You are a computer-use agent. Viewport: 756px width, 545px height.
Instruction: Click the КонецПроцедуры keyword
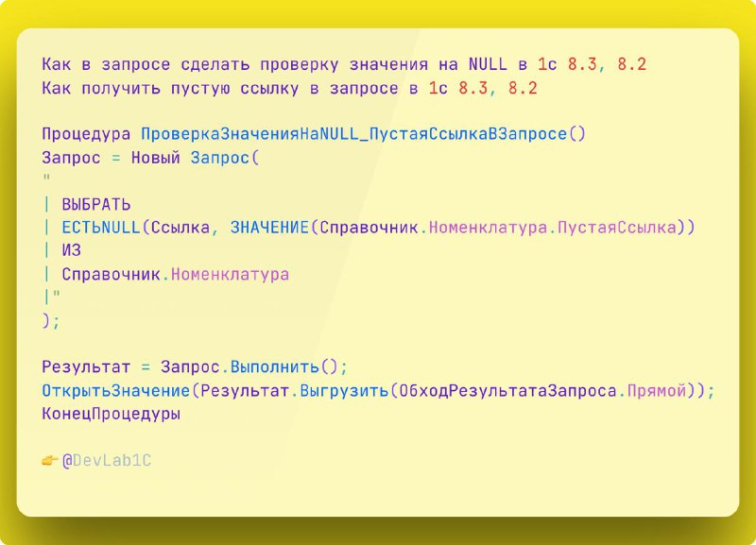coord(111,414)
